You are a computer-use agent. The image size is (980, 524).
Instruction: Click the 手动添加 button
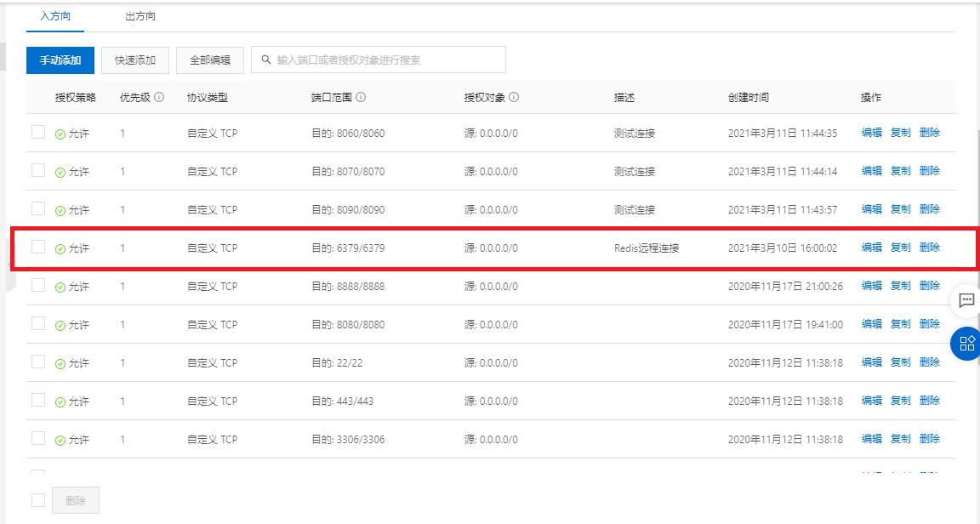click(x=60, y=60)
